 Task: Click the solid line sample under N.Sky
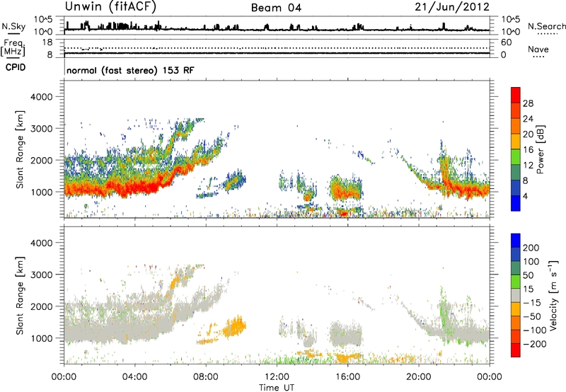click(x=13, y=33)
